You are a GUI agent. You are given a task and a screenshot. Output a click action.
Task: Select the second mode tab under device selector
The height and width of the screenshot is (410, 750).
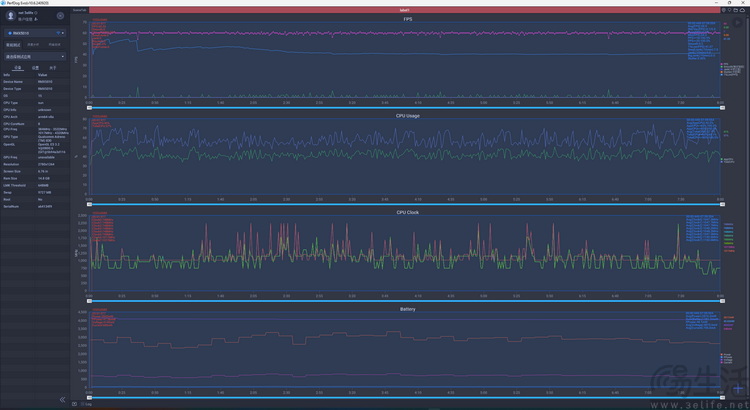pos(33,44)
